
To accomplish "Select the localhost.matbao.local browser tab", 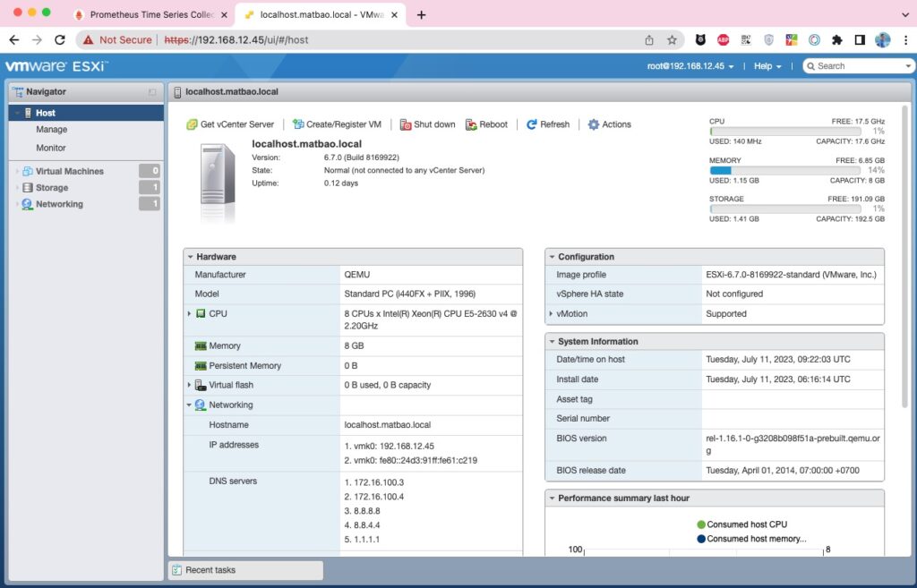I will point(321,14).
